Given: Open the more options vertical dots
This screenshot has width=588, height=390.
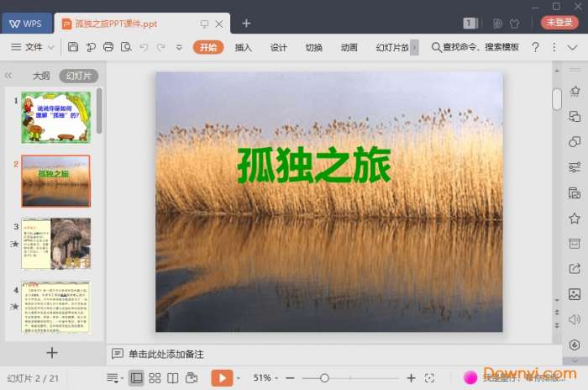Looking at the screenshot, I should point(554,47).
